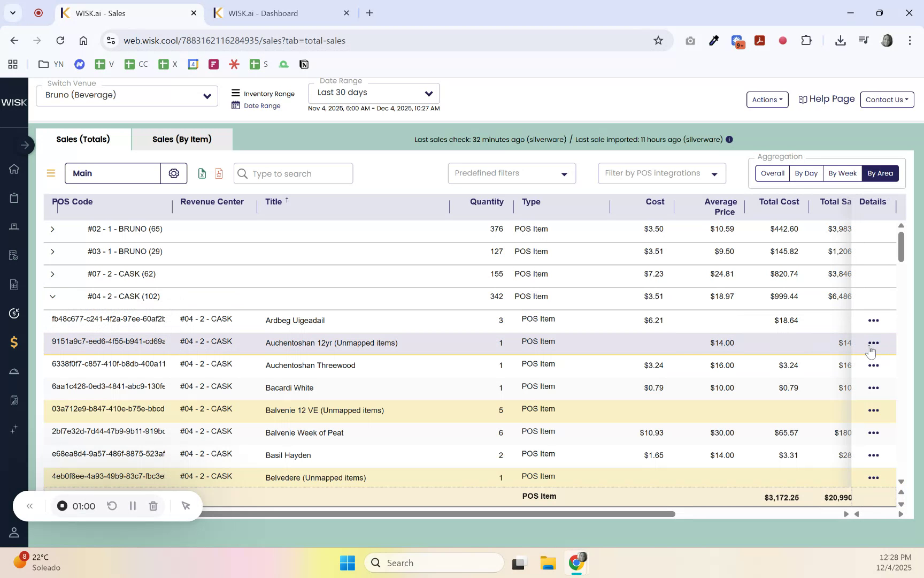The image size is (924, 578).
Task: Open the Predefined filters menu
Action: (511, 173)
